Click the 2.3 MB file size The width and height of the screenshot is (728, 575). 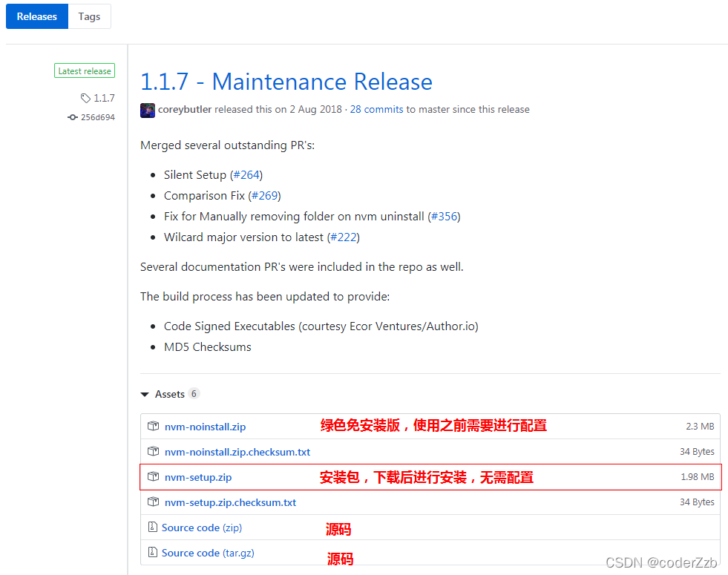coord(700,426)
